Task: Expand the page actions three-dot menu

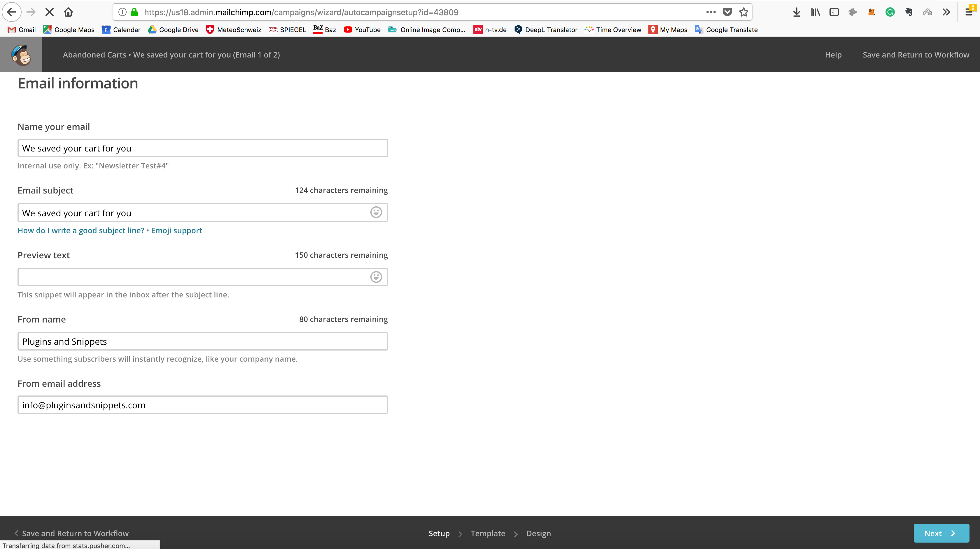Action: pyautogui.click(x=711, y=12)
